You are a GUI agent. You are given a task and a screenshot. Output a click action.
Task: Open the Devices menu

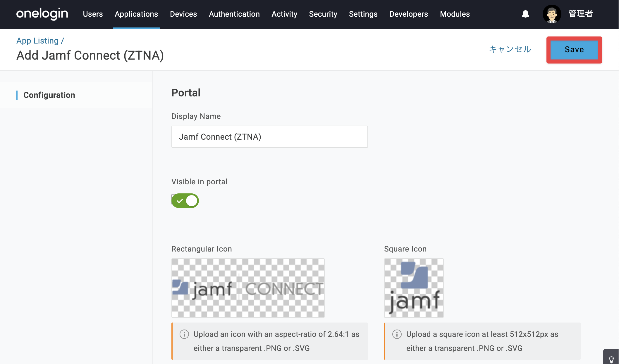183,14
